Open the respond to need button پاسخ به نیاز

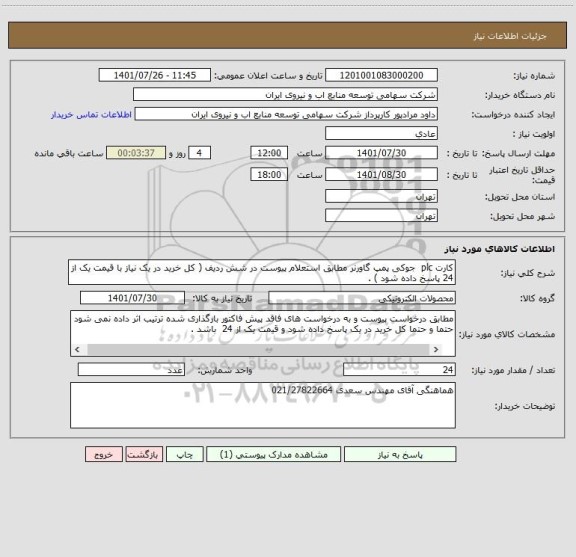[x=400, y=454]
